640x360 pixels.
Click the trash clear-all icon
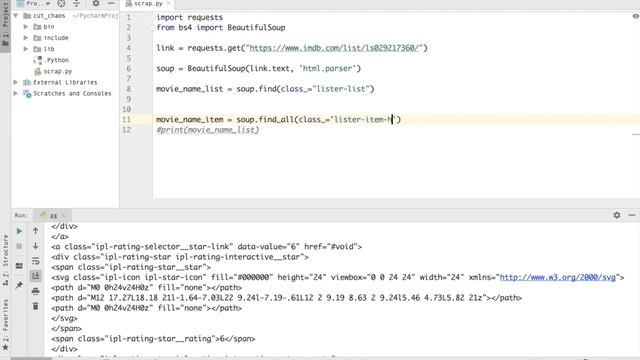(36, 306)
